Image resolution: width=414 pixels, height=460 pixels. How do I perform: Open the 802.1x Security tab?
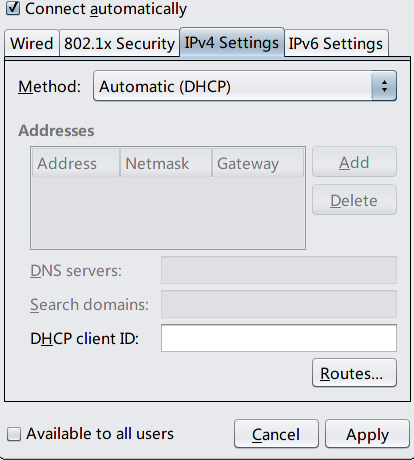click(x=119, y=43)
